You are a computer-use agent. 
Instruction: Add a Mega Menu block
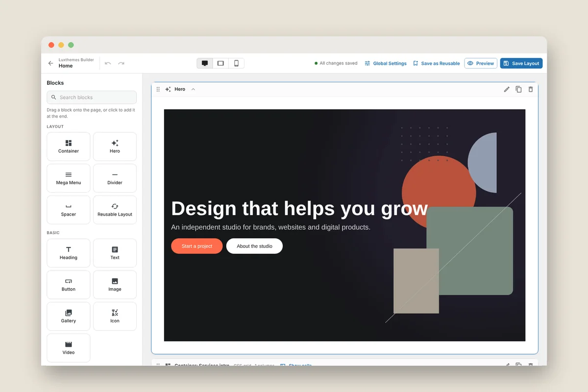69,178
